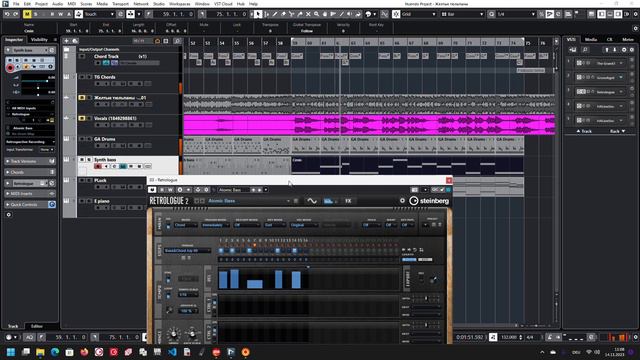The height and width of the screenshot is (360, 640).
Task: Click the Redo arrow in toolbar
Action: tap(16, 14)
